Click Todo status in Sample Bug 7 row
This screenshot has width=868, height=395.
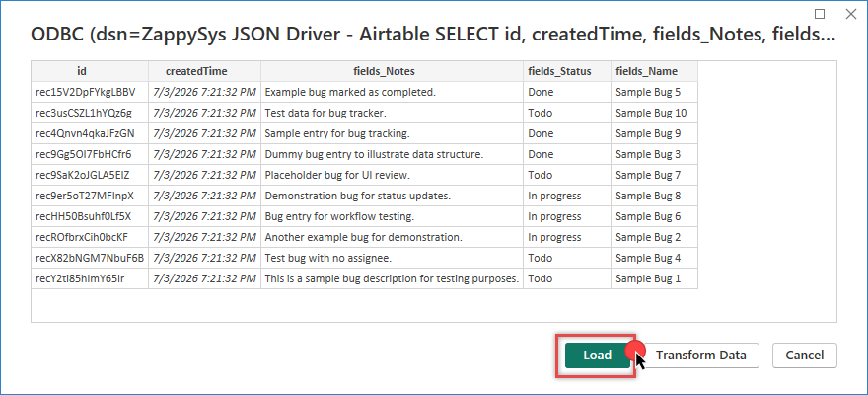(x=567, y=175)
